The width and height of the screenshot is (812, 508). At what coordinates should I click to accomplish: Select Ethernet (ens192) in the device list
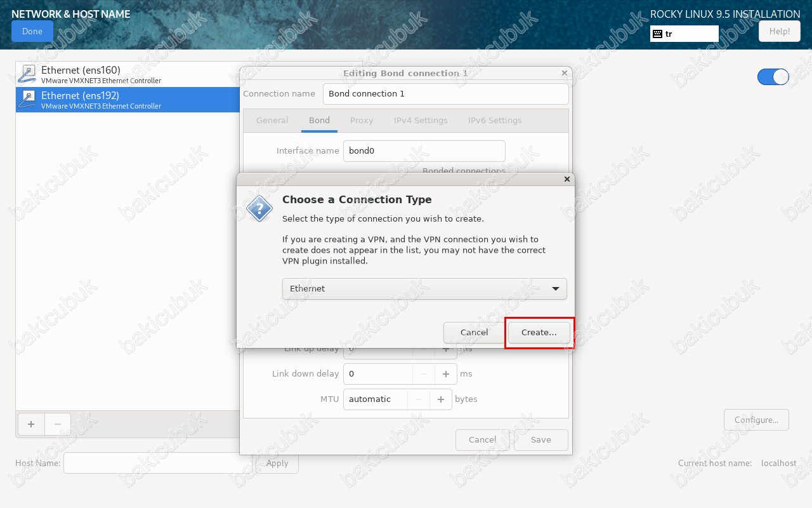(x=127, y=100)
